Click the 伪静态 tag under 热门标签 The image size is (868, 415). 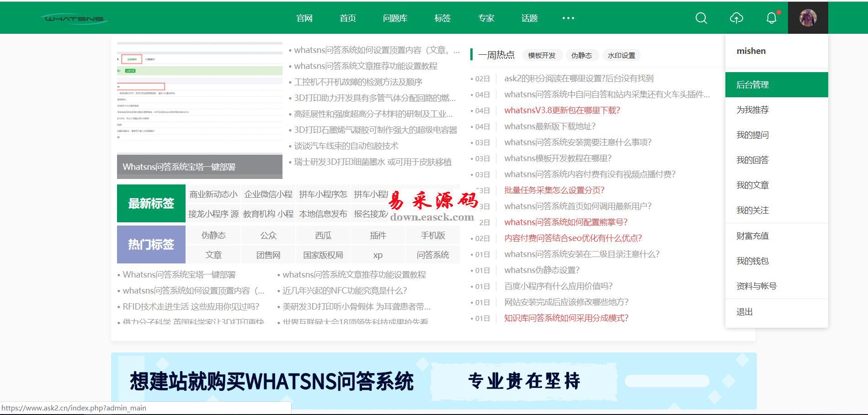[x=213, y=236]
